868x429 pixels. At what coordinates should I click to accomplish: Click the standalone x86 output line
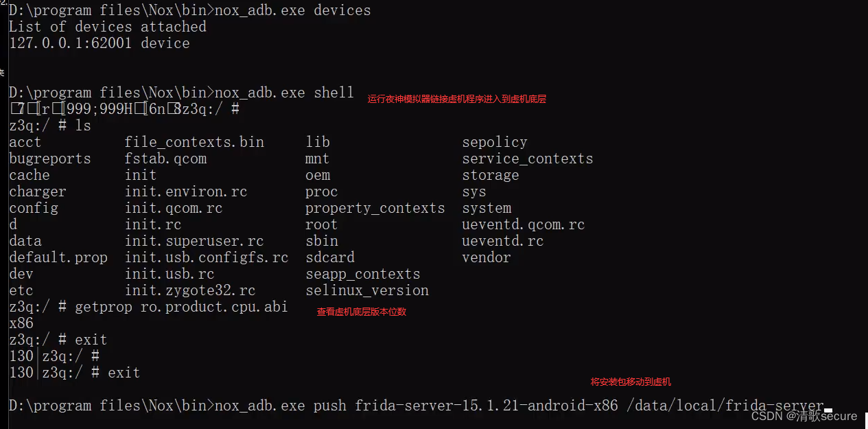21,323
